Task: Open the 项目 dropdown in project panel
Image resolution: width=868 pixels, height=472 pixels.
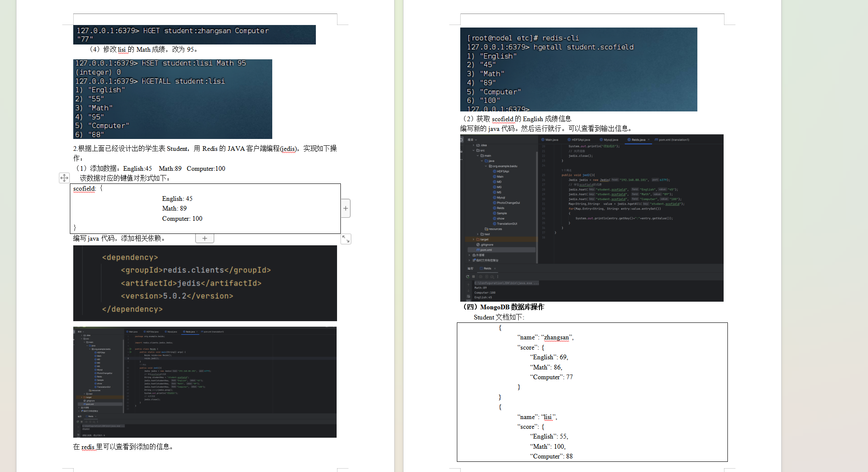Action: (x=472, y=140)
